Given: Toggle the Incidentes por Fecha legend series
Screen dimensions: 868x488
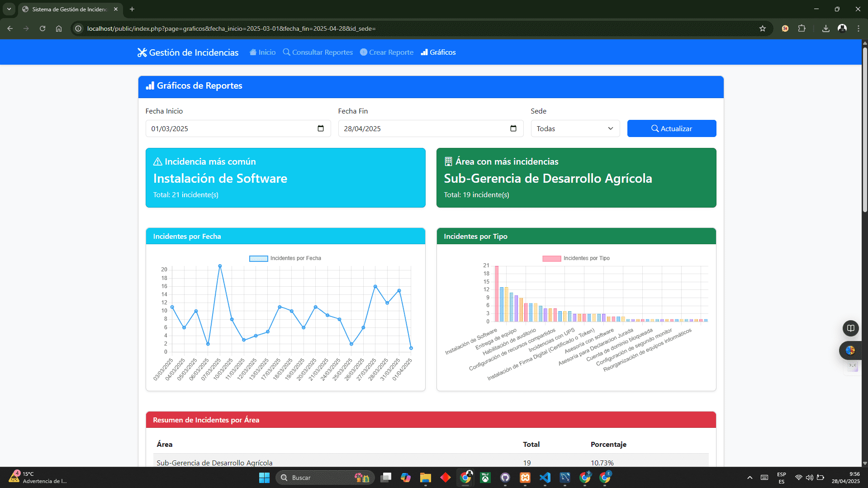Looking at the screenshot, I should point(285,258).
